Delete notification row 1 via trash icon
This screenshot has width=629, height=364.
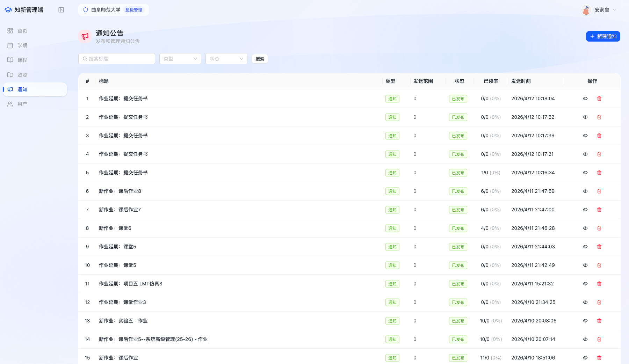point(599,99)
